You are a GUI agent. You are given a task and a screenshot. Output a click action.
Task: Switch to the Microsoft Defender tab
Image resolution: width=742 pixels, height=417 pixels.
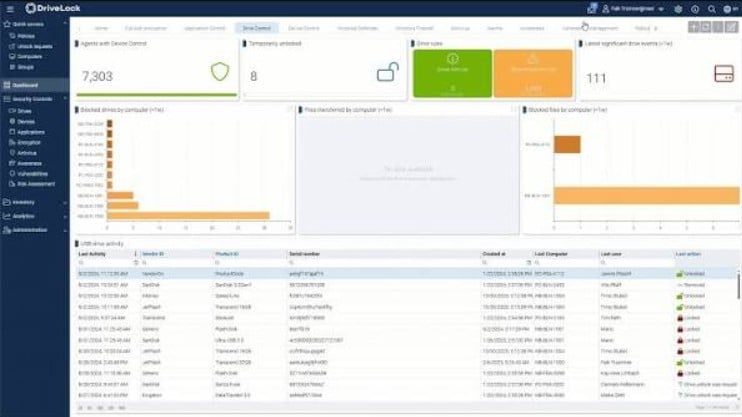[357, 28]
